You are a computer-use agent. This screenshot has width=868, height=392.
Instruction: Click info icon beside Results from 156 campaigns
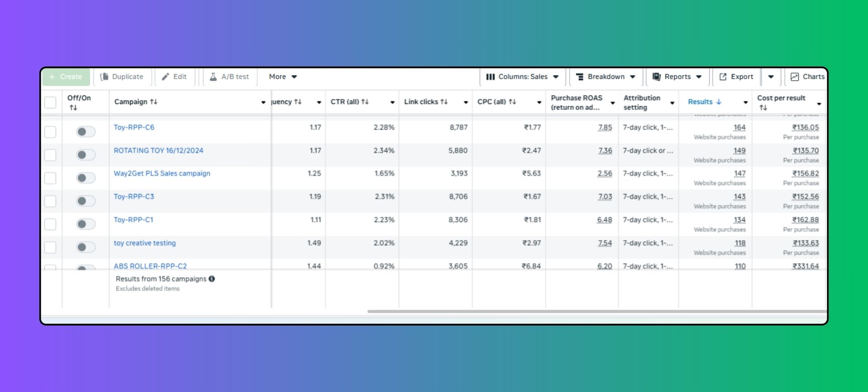[x=212, y=279]
